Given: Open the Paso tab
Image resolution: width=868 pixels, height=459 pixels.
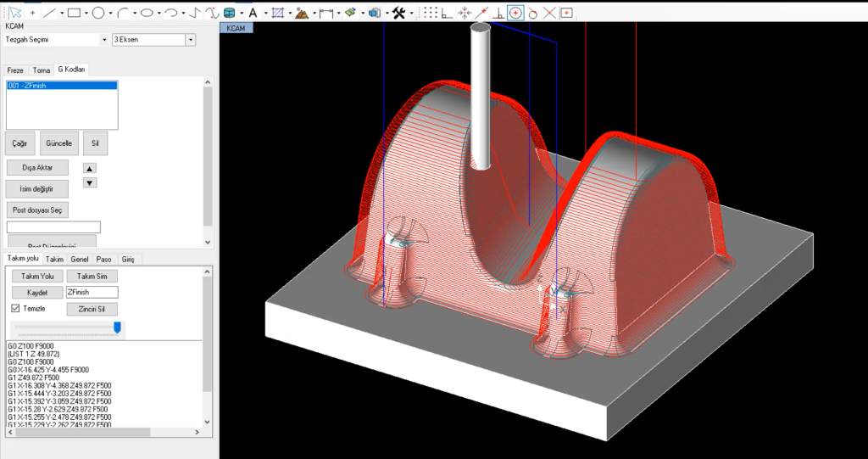Looking at the screenshot, I should [x=103, y=259].
